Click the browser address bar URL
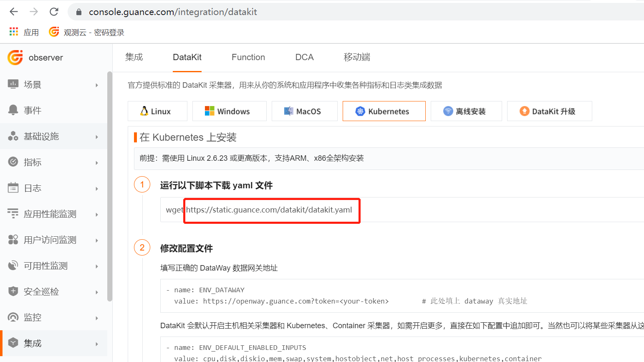Viewport: 644px width, 362px height. 173,12
